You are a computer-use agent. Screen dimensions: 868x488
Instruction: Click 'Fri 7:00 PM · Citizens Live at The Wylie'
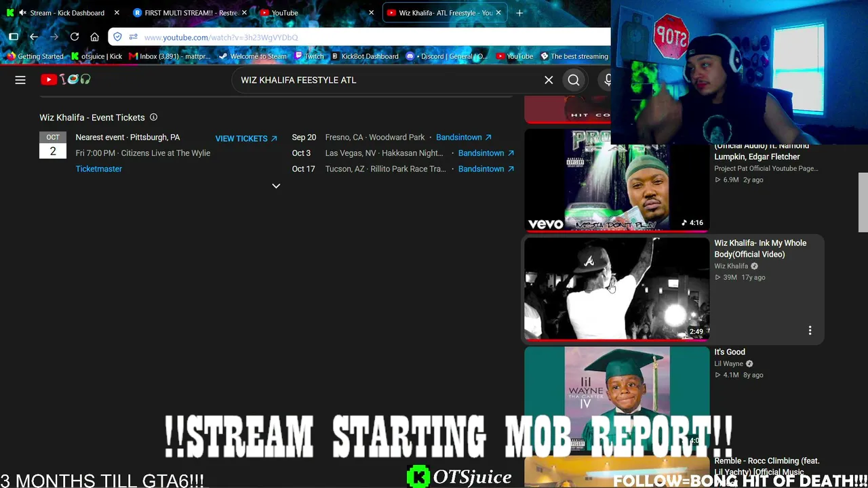pos(143,153)
